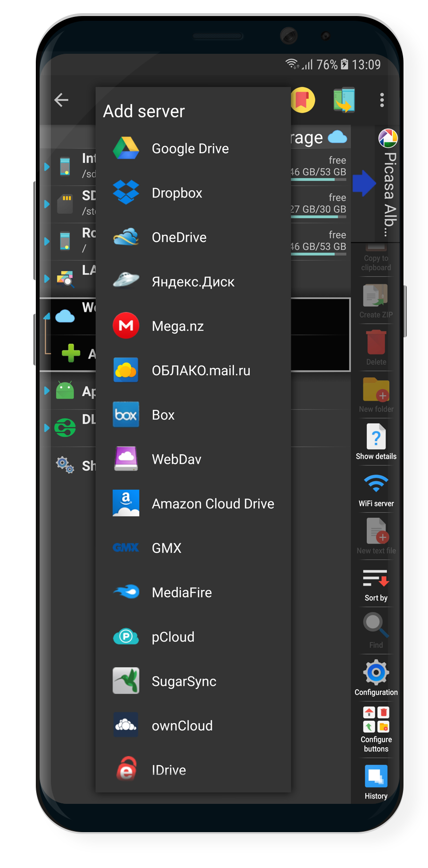Screen dimensions: 428x868
Task: Expand the Ro... root row
Action: pyautogui.click(x=47, y=241)
